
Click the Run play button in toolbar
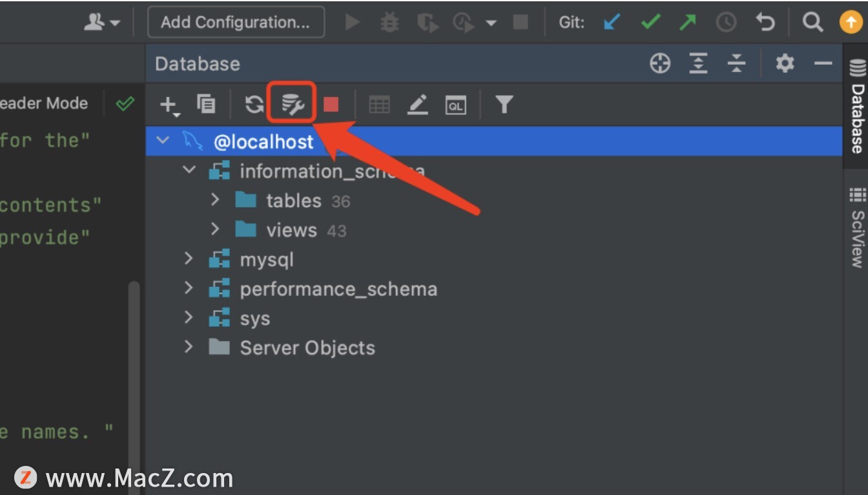pyautogui.click(x=352, y=23)
